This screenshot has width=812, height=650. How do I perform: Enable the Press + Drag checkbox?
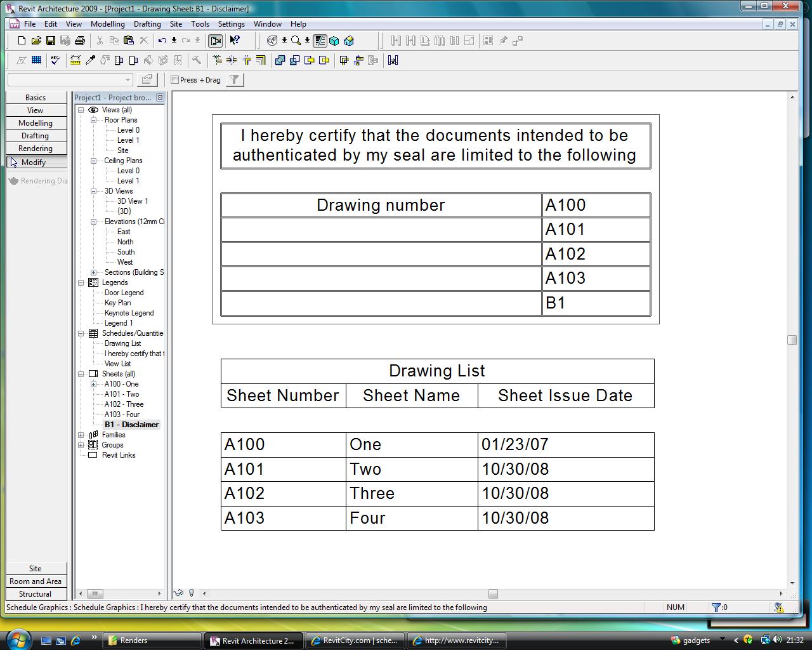[175, 80]
